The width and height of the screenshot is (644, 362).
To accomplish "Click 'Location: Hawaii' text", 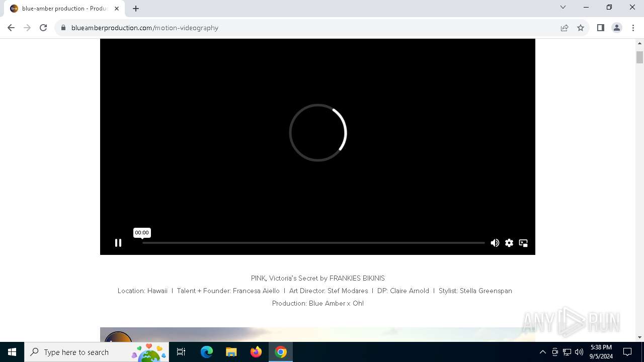I will pyautogui.click(x=142, y=291).
